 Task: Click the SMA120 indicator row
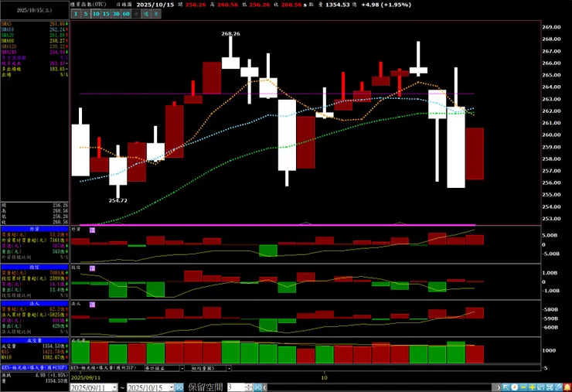click(35, 46)
